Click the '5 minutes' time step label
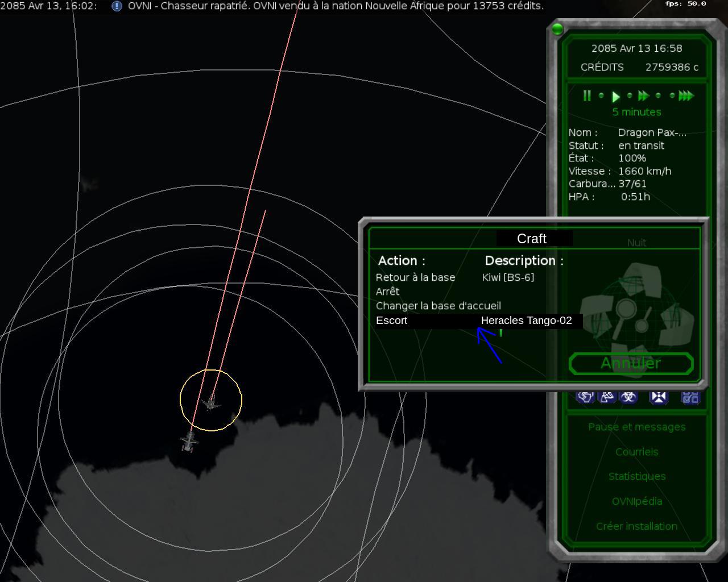 point(637,112)
